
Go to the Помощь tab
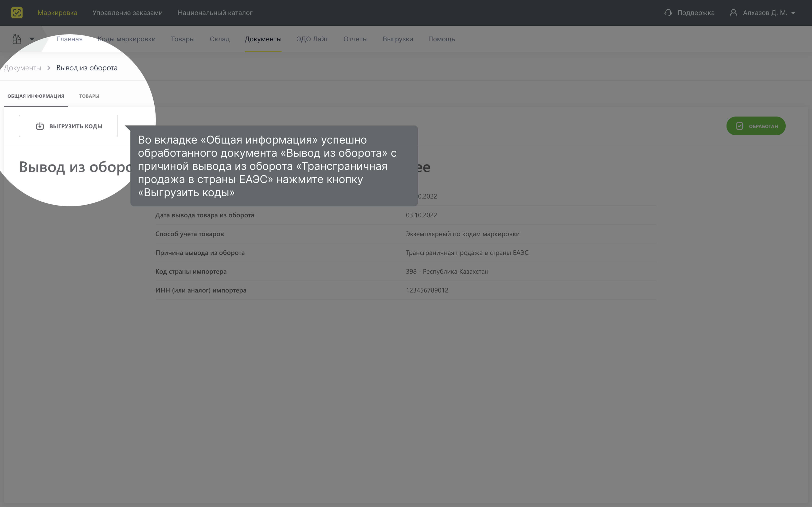[441, 39]
